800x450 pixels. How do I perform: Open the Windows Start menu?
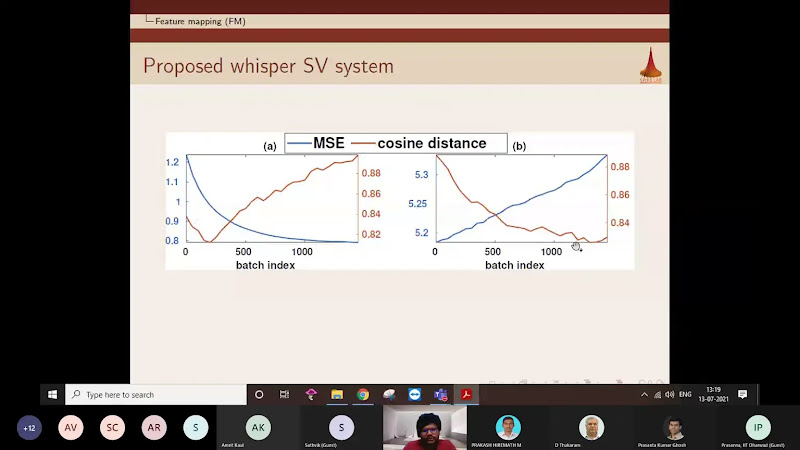53,394
